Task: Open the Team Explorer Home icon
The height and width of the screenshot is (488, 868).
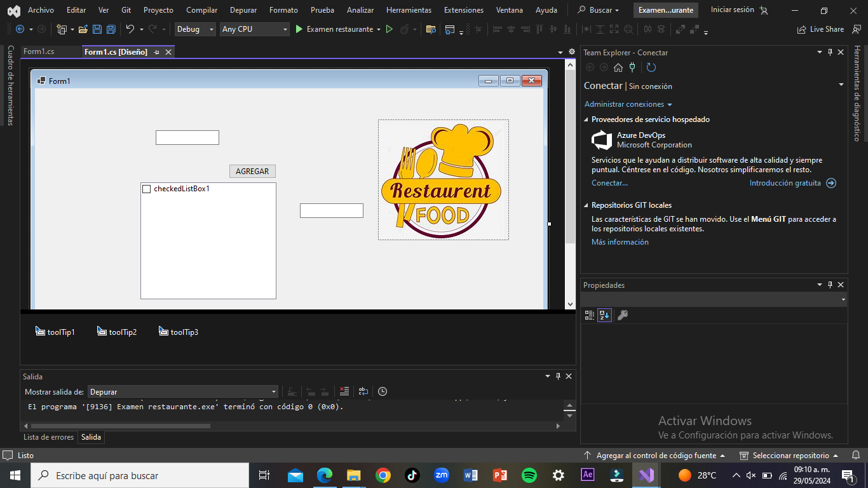Action: click(618, 67)
